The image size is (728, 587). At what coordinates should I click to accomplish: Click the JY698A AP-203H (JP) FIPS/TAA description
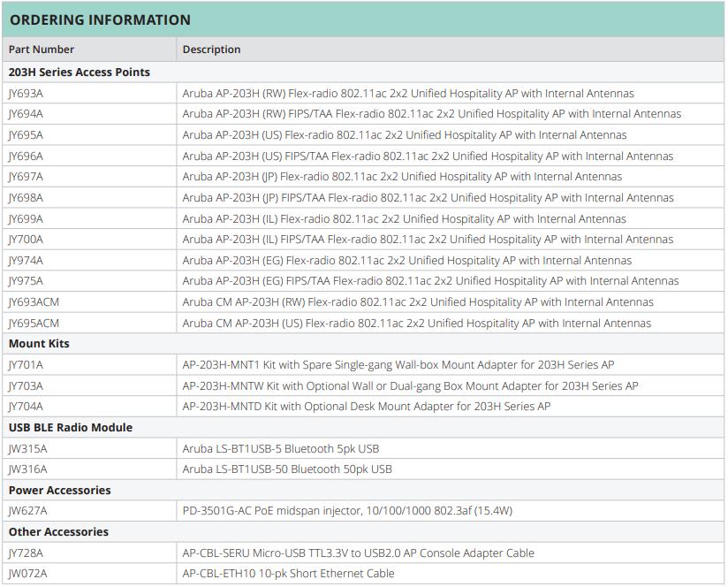pos(428,198)
